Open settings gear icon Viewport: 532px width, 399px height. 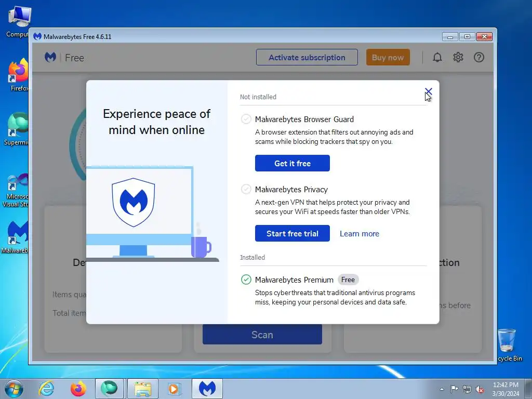tap(458, 57)
